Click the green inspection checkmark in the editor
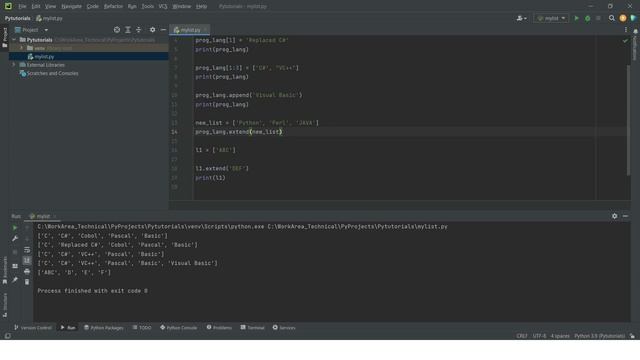This screenshot has width=640, height=360. [625, 40]
